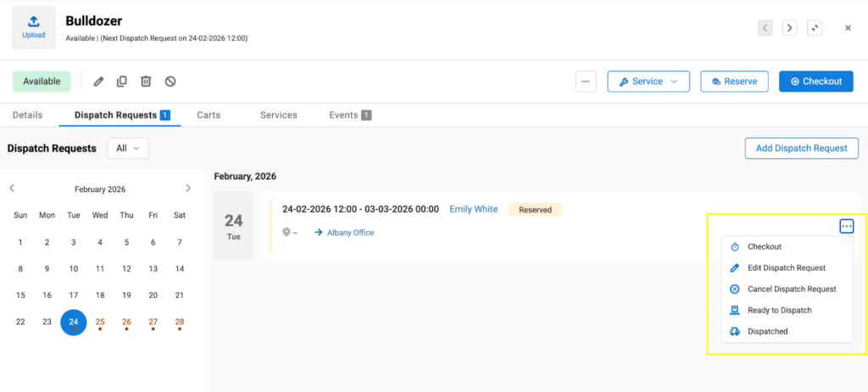Open the Emily White link
Screen dimensions: 868x392
point(473,209)
